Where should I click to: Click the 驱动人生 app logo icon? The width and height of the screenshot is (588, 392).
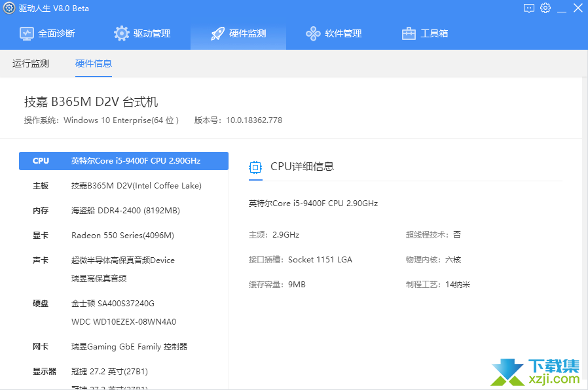coord(9,9)
